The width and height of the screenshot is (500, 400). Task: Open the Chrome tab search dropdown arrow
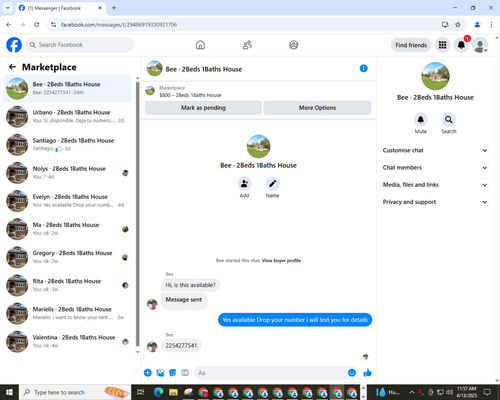8,8
